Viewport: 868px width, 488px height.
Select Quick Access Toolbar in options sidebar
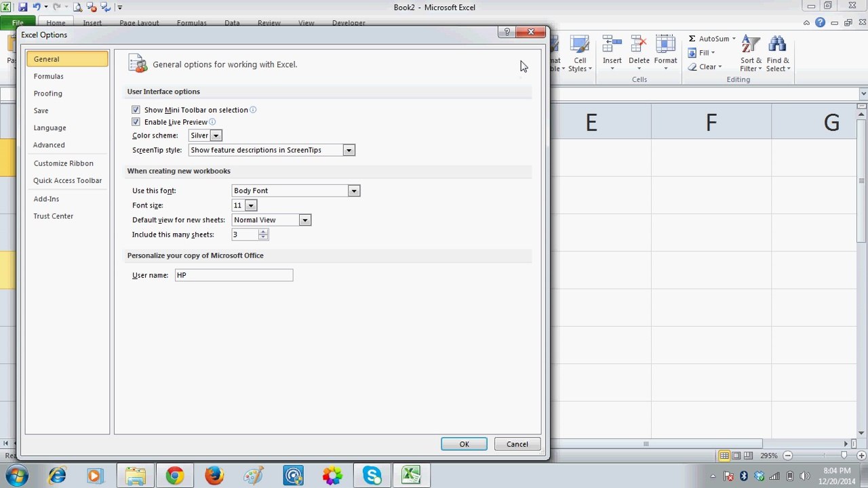pyautogui.click(x=67, y=180)
